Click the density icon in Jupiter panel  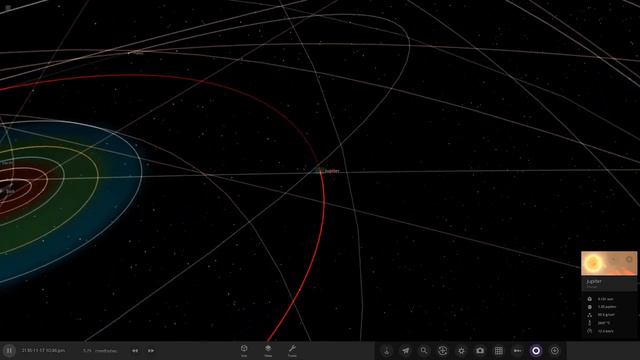(x=589, y=315)
